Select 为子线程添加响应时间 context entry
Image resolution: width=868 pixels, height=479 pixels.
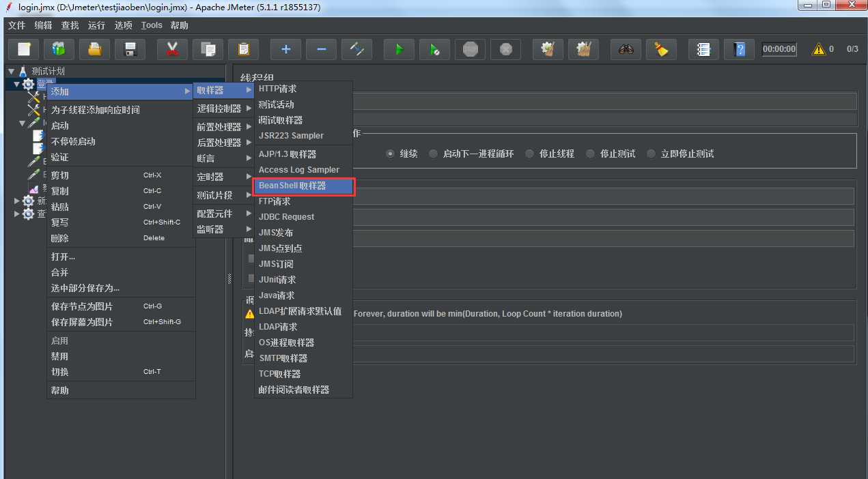coord(122,110)
